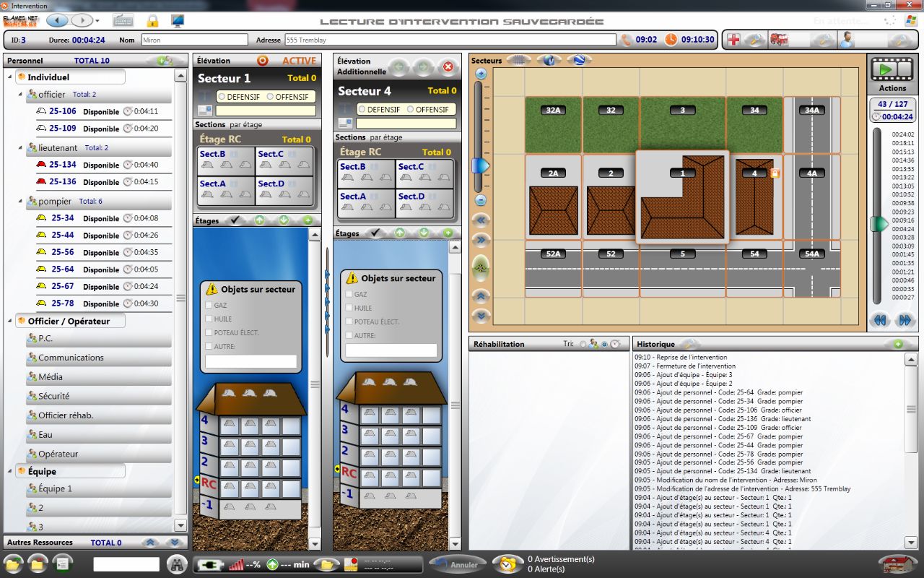Select OFFENSIF radio for Secteur 4
The height and width of the screenshot is (578, 924).
[x=411, y=110]
